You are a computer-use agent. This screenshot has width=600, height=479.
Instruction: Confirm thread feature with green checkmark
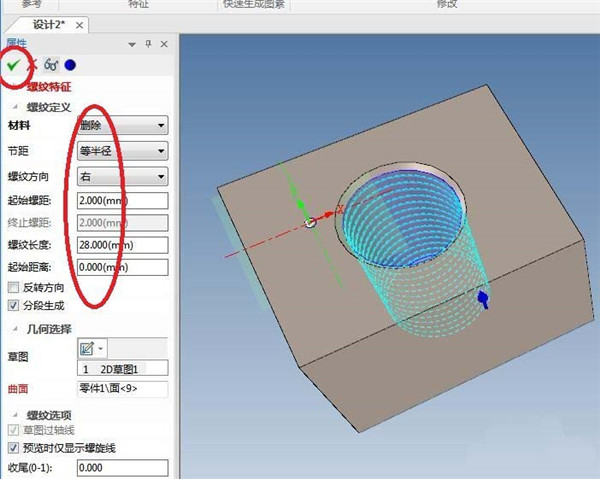click(x=13, y=65)
